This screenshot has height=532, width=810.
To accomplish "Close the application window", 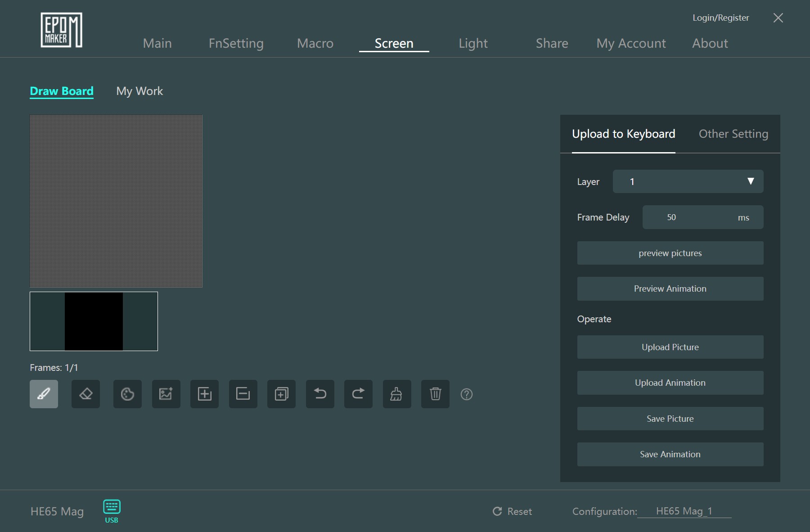I will [778, 18].
